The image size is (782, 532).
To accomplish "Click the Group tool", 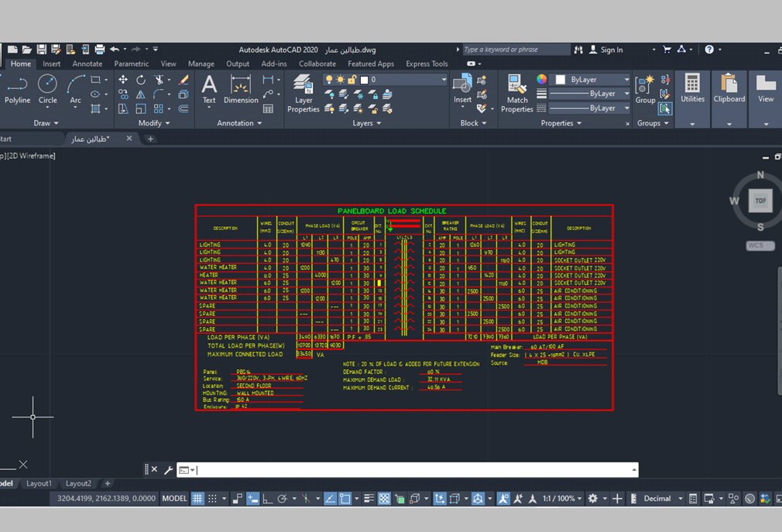I will (645, 90).
